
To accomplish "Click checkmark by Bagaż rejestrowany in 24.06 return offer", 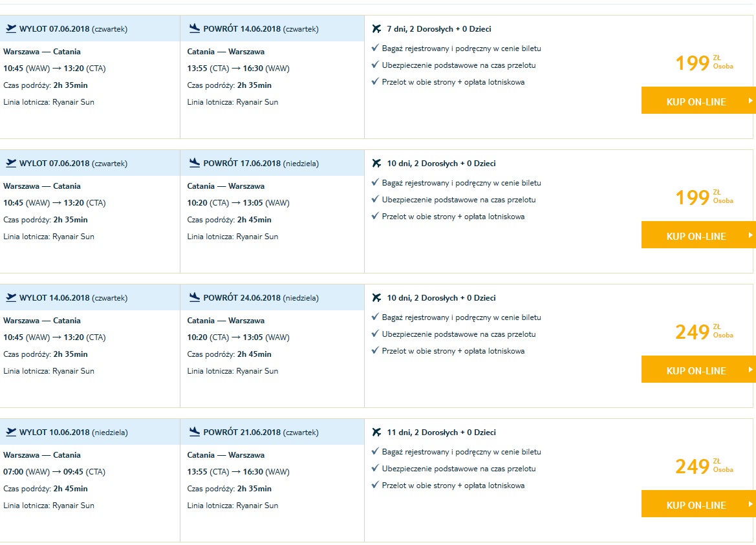I will tap(375, 317).
